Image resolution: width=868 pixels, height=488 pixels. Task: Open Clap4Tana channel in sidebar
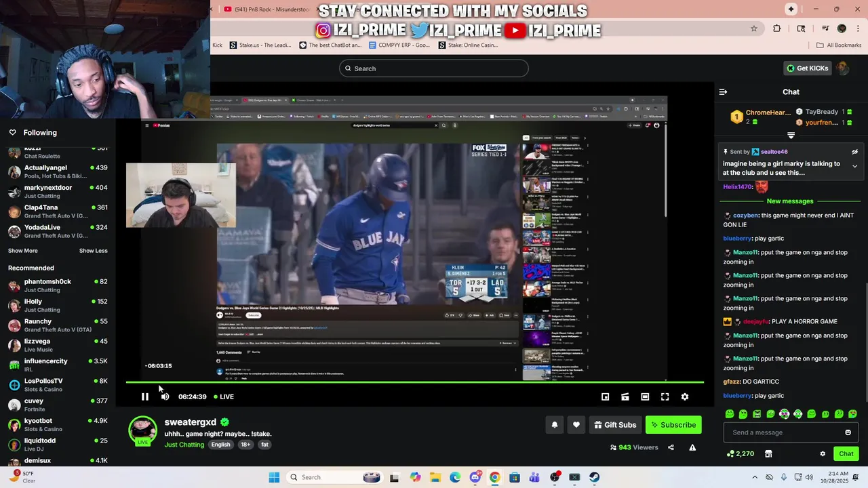tap(58, 211)
